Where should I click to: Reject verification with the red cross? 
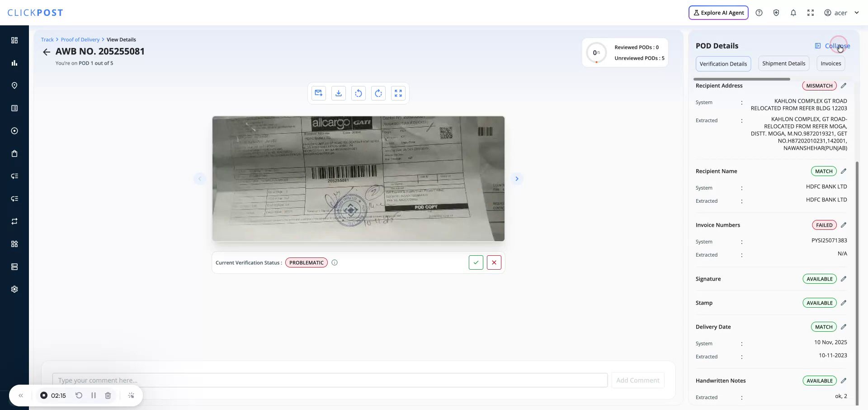tap(494, 262)
